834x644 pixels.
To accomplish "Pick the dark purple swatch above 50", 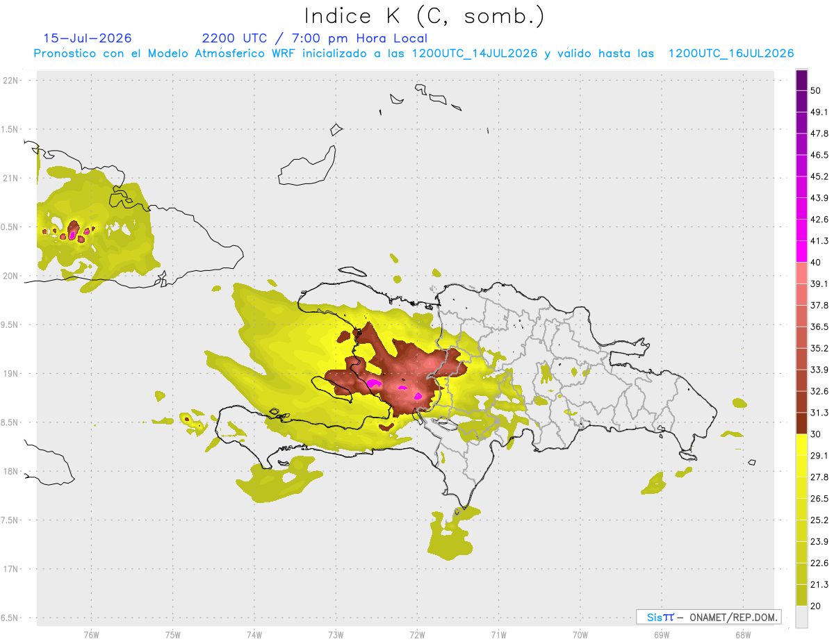I will coord(802,80).
